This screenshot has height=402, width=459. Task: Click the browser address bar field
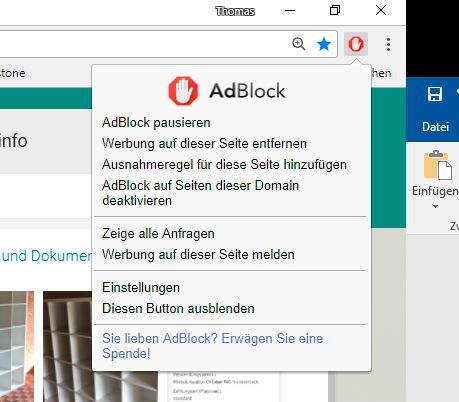coord(168,44)
